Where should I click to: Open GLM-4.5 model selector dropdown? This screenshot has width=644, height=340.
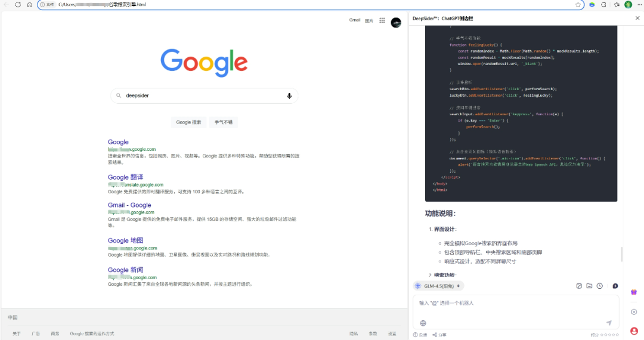(439, 286)
